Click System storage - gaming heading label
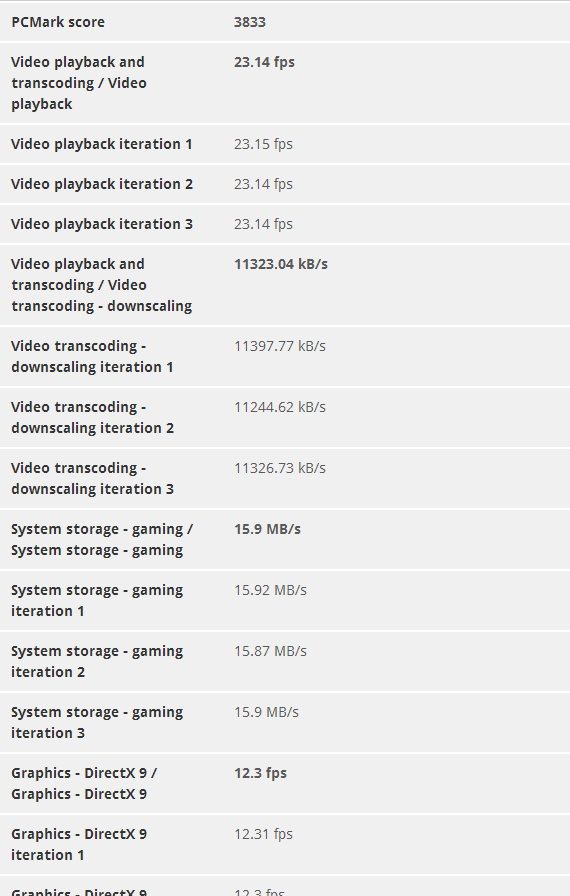 click(x=102, y=539)
